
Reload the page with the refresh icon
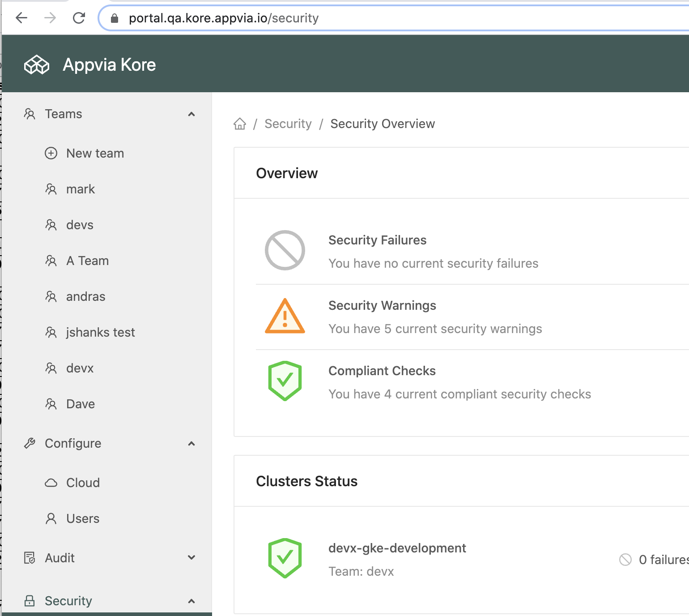pyautogui.click(x=79, y=18)
